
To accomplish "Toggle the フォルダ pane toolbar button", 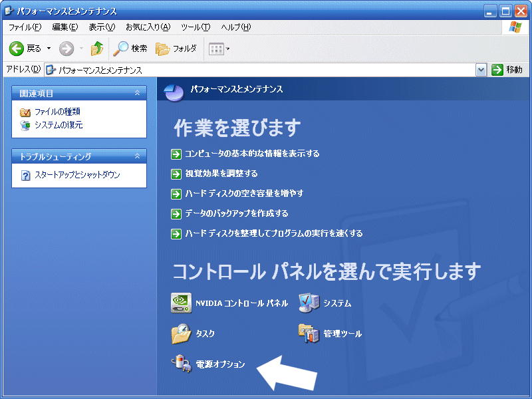I will [176, 49].
